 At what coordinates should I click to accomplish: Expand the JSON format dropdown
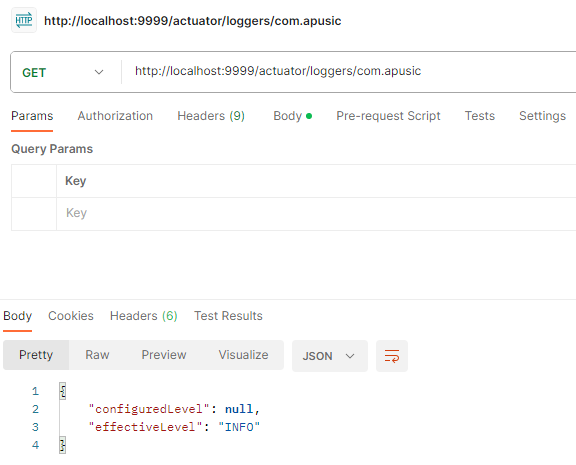coord(330,356)
